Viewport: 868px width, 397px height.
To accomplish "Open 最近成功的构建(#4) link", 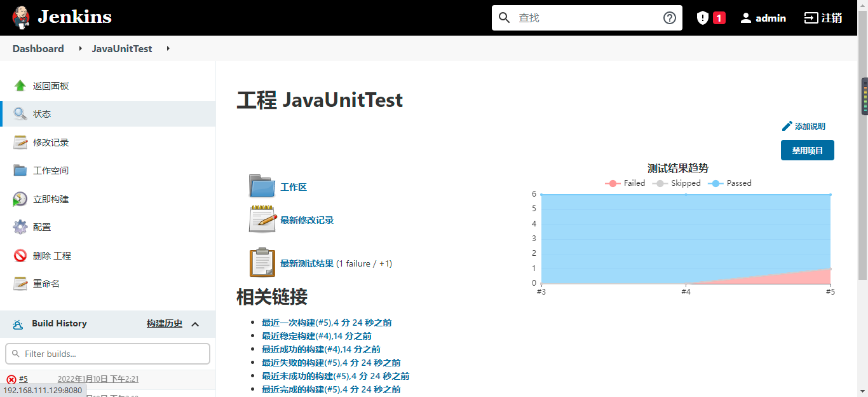I will [321, 349].
